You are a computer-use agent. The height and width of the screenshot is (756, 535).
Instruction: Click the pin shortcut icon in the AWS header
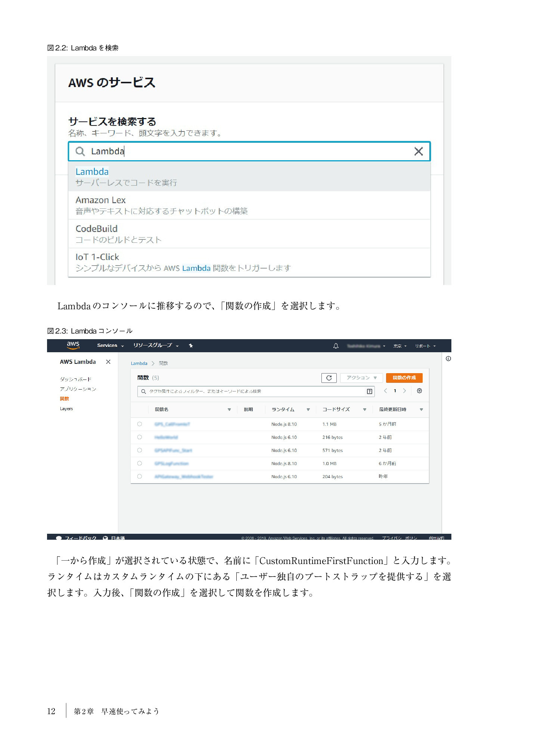[191, 346]
